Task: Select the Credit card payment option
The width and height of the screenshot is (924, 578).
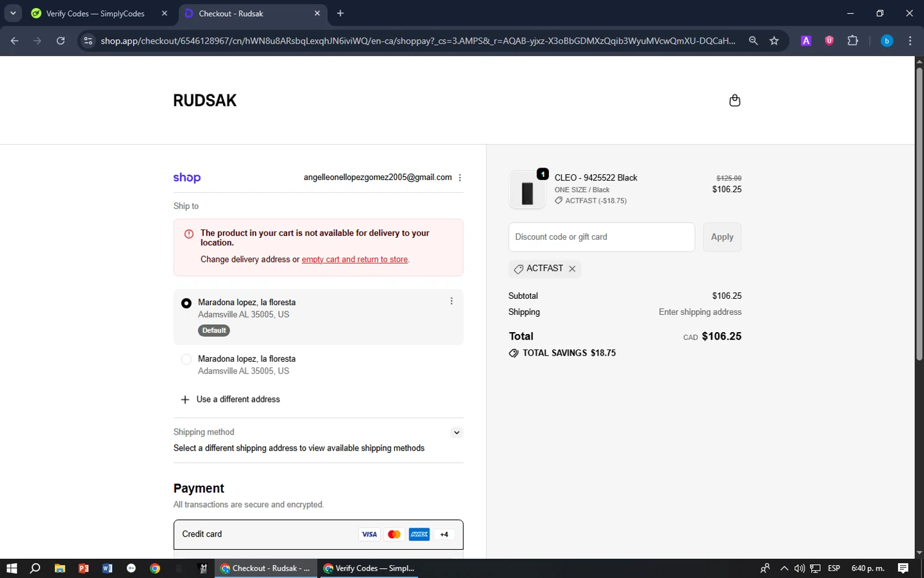Action: (x=318, y=534)
